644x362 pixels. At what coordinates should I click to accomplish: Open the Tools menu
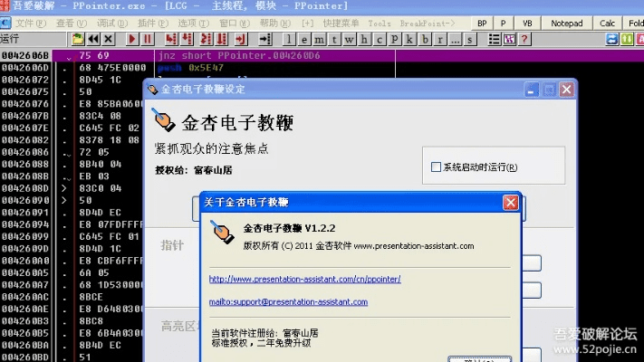point(380,24)
